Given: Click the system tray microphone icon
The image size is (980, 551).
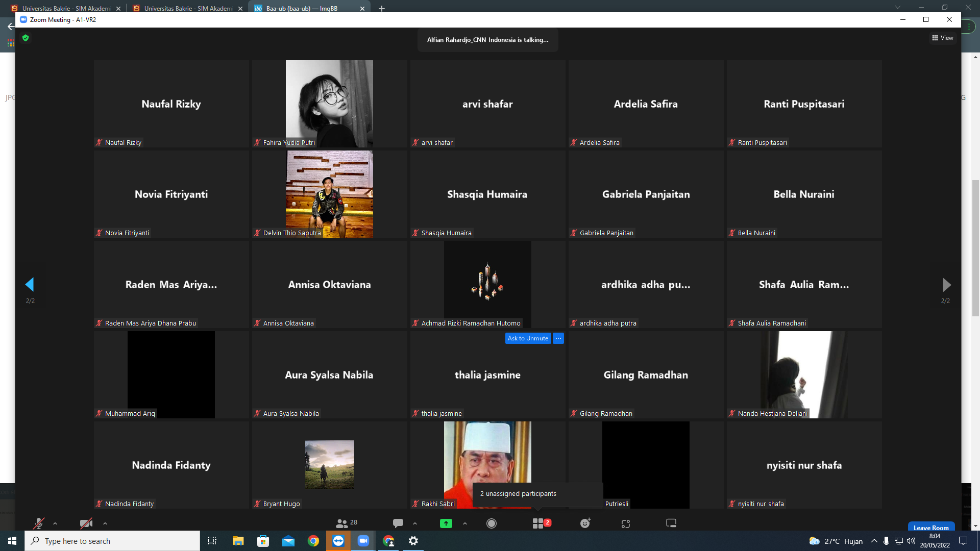Looking at the screenshot, I should [887, 541].
